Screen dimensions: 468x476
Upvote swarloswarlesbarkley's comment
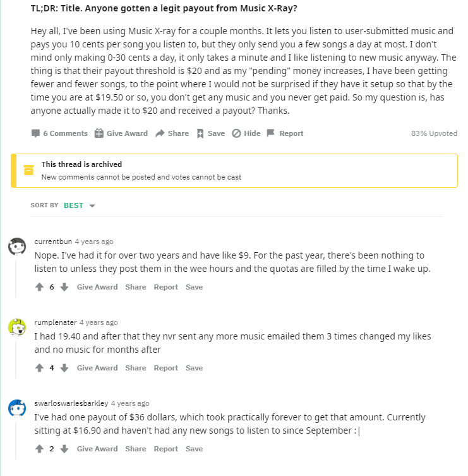coord(39,449)
